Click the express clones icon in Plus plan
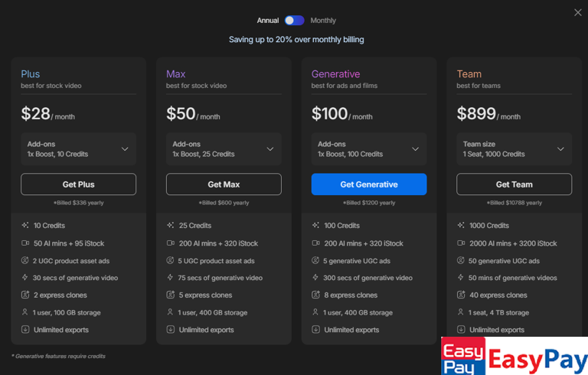 click(x=25, y=295)
